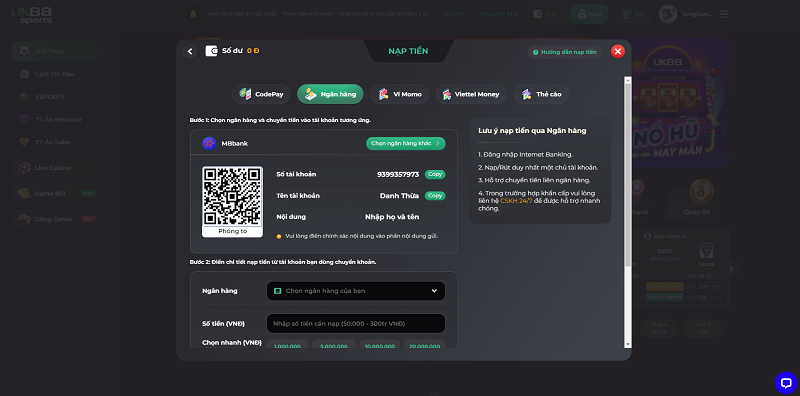800x396 pixels.
Task: Open the live chat bubble icon
Action: [x=786, y=383]
